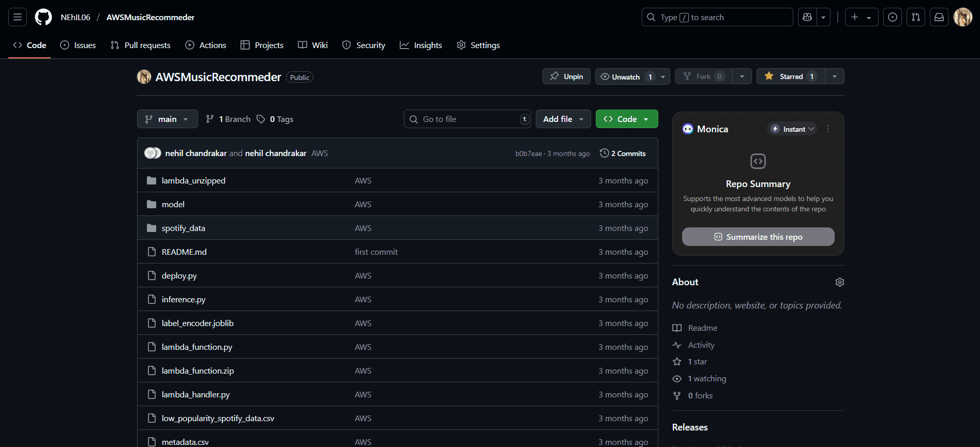Open Monica Instant model dropdown
The height and width of the screenshot is (447, 980).
tap(792, 129)
